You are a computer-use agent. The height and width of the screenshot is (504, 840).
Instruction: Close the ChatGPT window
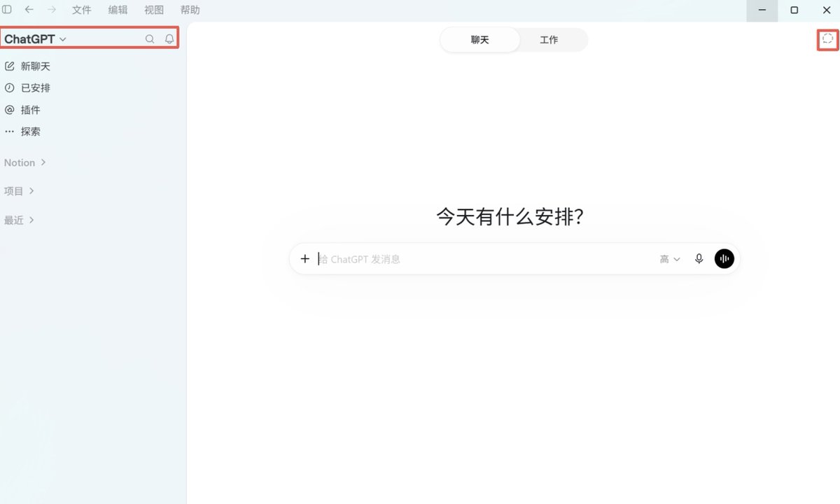(826, 10)
